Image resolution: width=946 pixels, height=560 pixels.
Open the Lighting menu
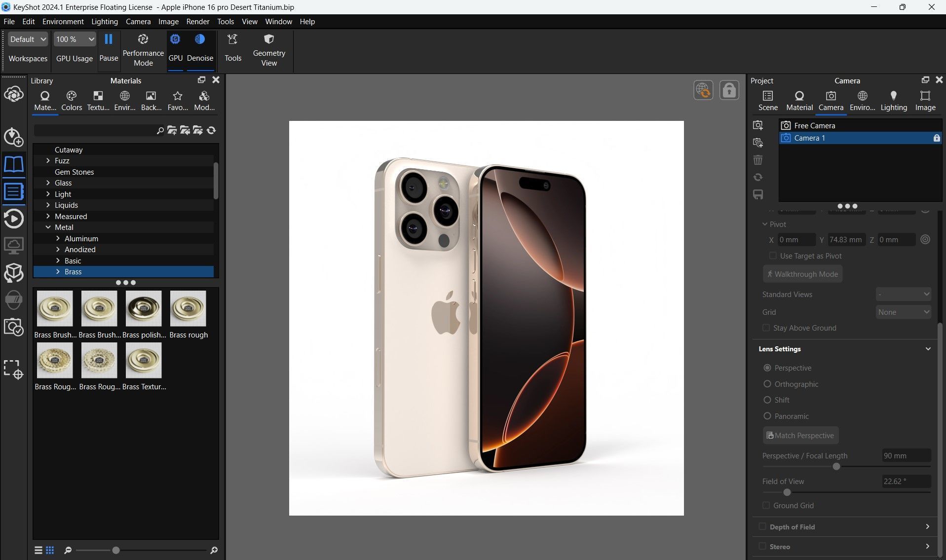tap(105, 22)
